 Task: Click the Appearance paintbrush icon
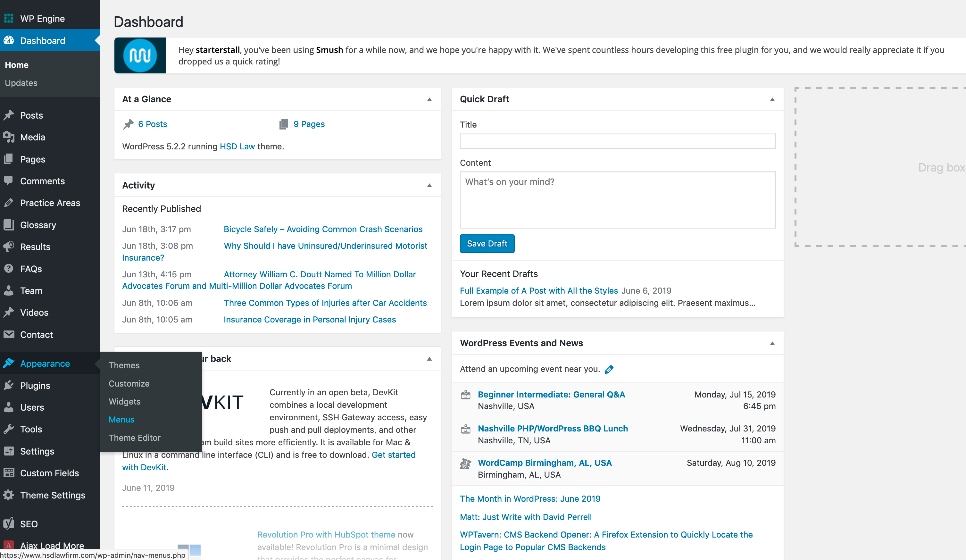(x=9, y=363)
